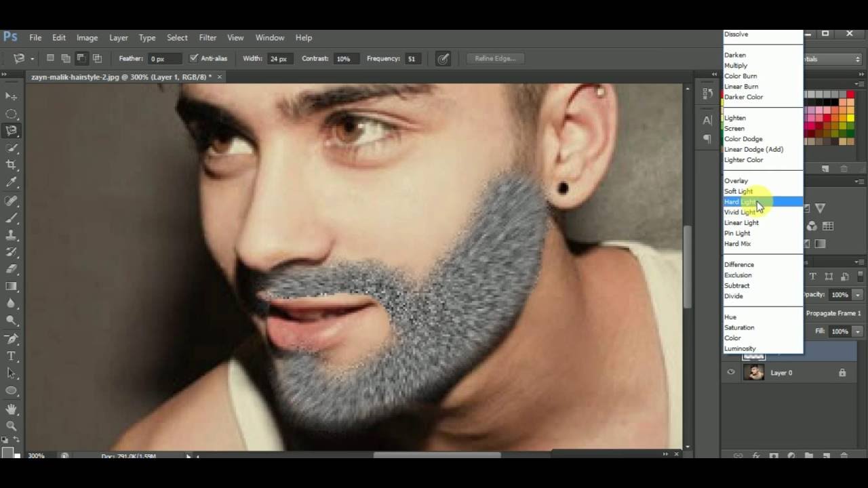Open the Paragraph panel icon
Viewport: 868px width, 488px height.
click(708, 138)
